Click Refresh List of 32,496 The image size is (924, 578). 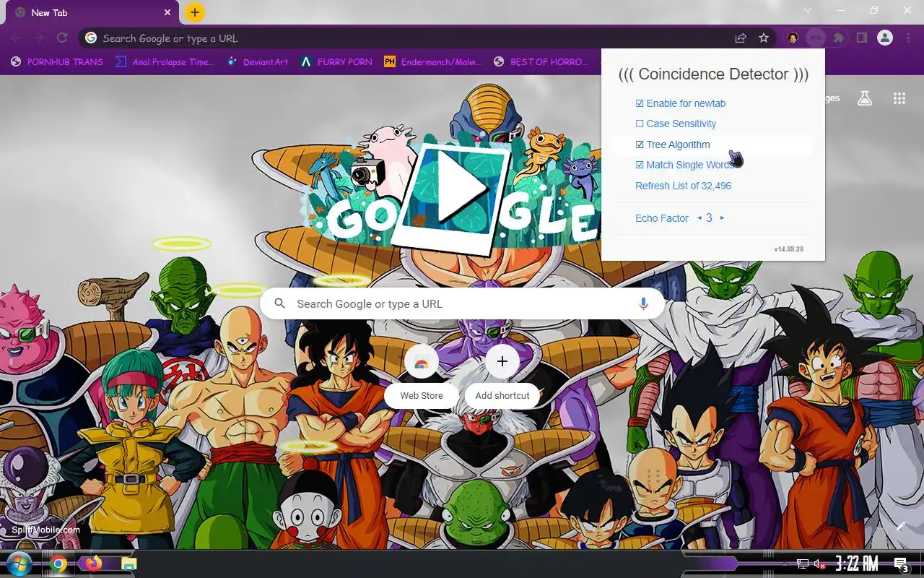683,186
